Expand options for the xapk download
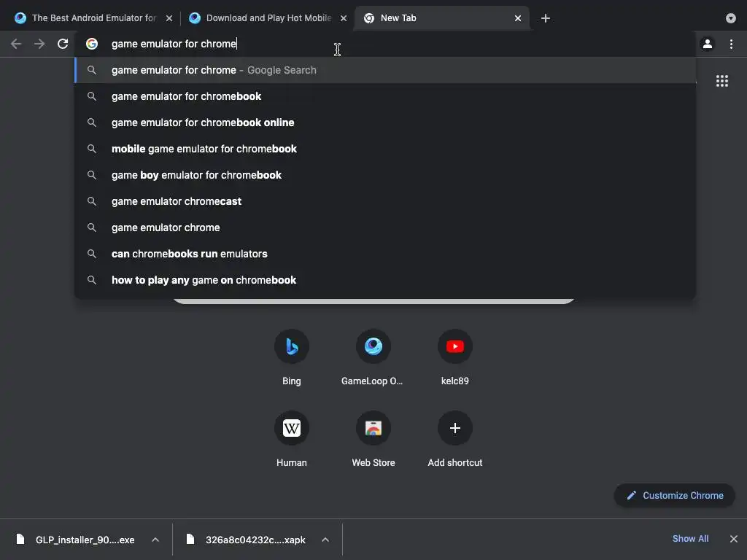The image size is (747, 560). tap(325, 540)
